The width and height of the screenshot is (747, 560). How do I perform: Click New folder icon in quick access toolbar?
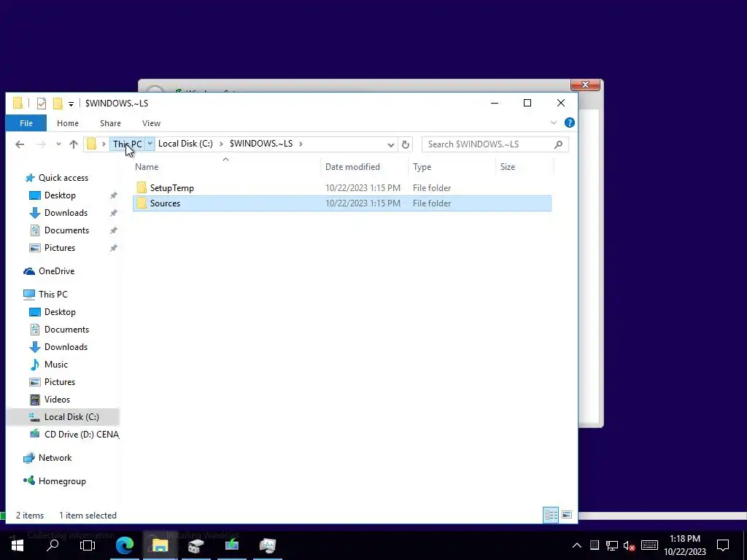click(x=58, y=104)
